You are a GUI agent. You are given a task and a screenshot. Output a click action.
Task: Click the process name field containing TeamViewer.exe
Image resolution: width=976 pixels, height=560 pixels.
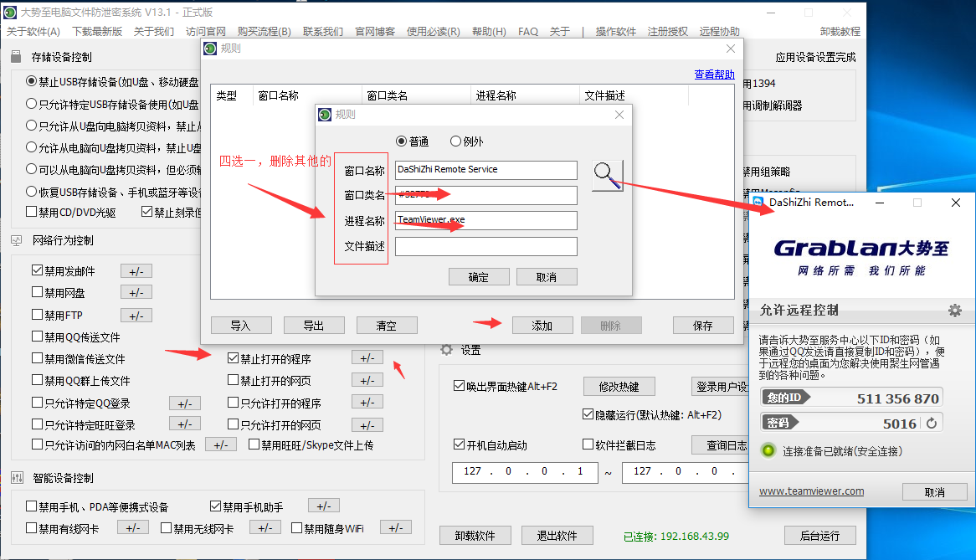coord(486,220)
